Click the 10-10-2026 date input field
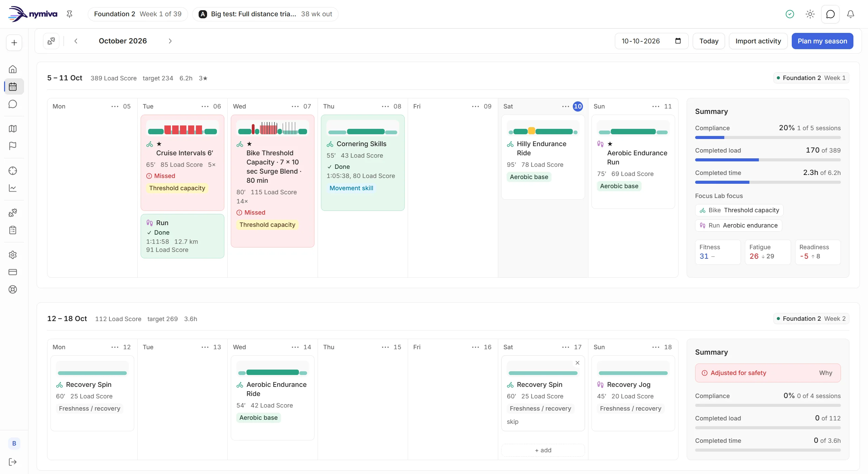This screenshot has height=474, width=868. tap(651, 41)
